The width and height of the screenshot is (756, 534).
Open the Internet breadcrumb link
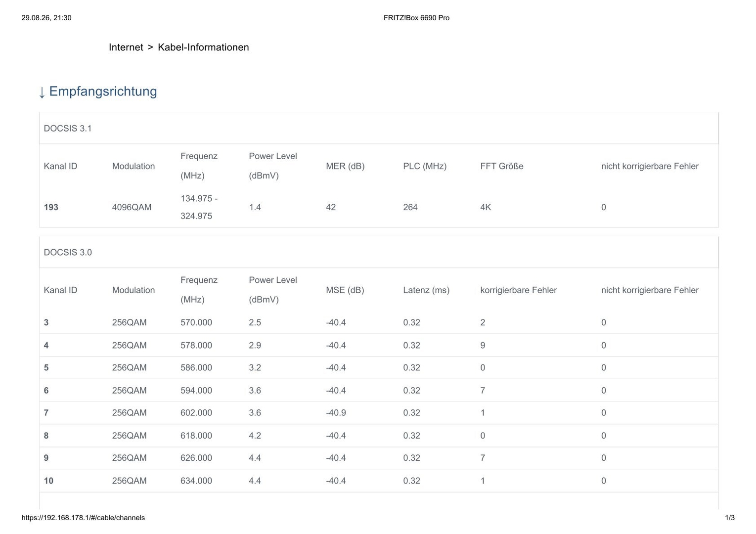click(126, 47)
